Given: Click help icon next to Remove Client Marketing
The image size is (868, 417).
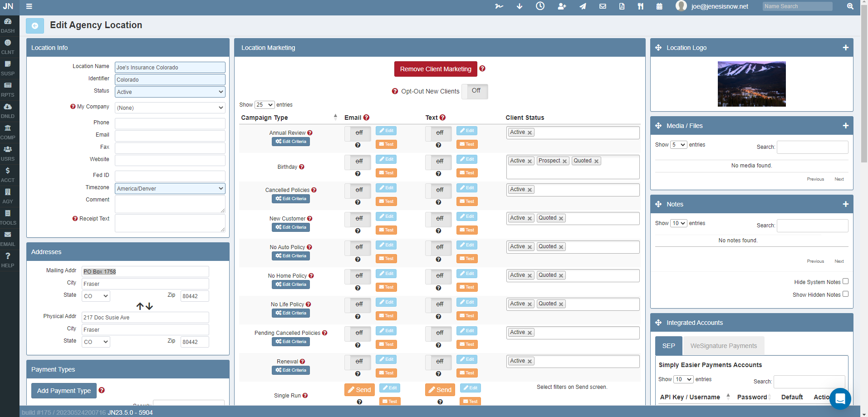Looking at the screenshot, I should [482, 69].
